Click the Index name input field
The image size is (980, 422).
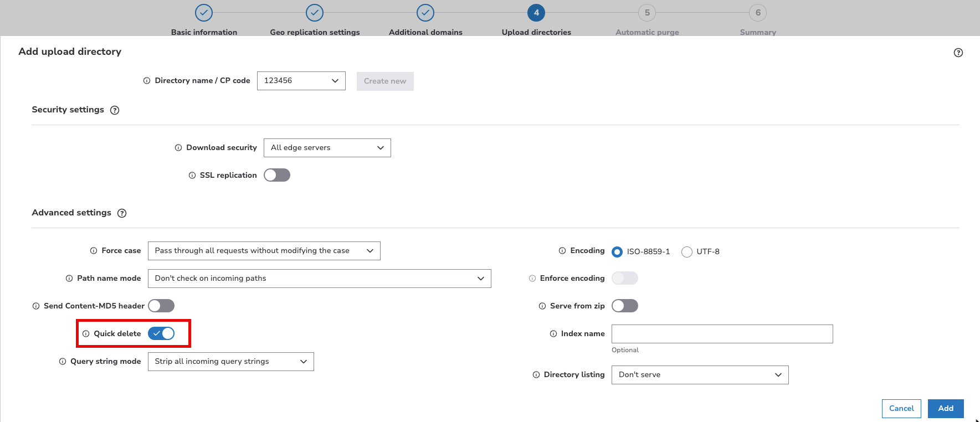click(x=722, y=334)
